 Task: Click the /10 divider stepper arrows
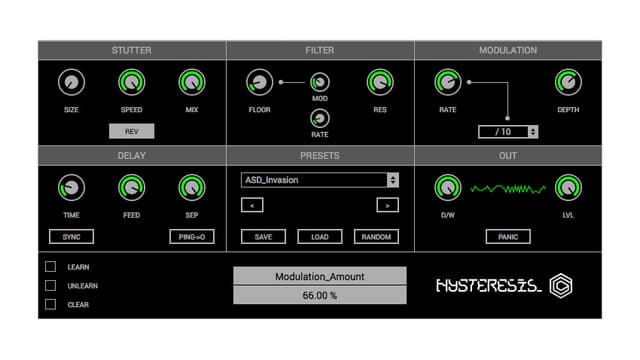[533, 132]
